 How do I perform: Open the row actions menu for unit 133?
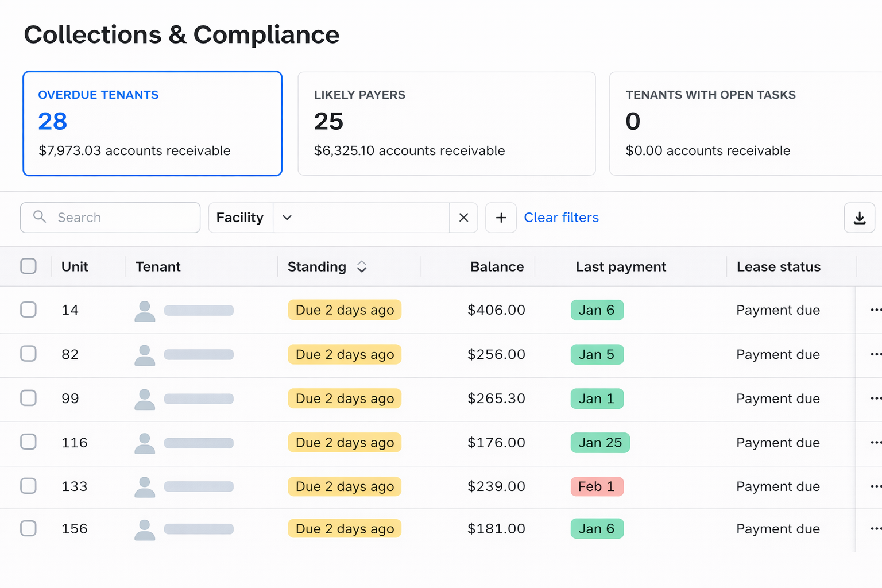point(875,486)
